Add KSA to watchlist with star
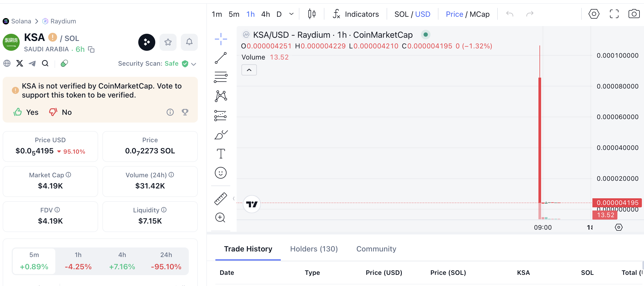Viewport: 644px width, 286px height. [168, 42]
